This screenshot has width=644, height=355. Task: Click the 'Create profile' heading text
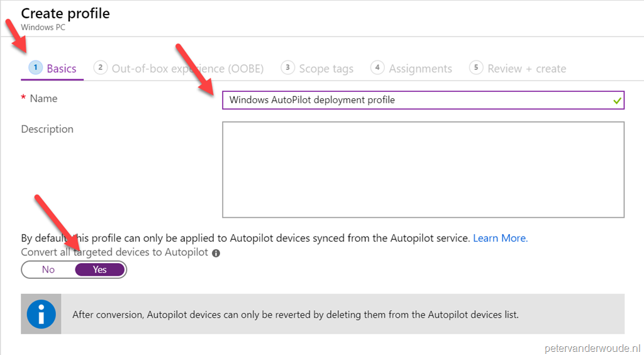pos(65,14)
